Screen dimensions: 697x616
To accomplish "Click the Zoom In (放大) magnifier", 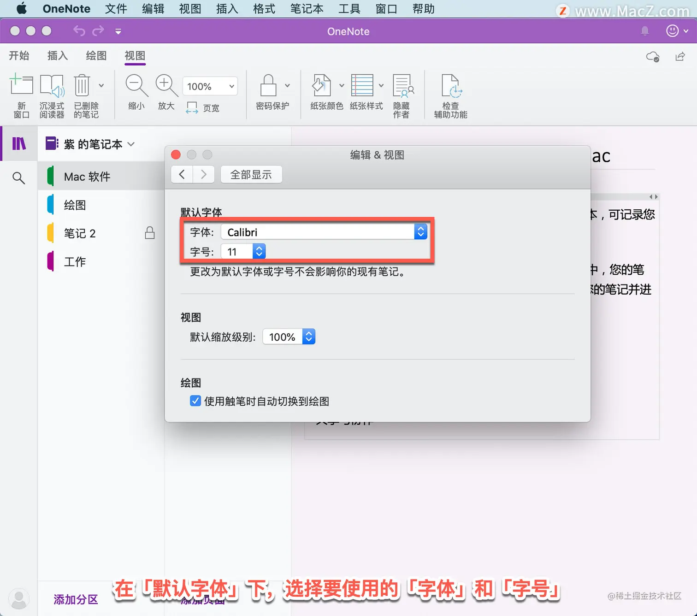I will pos(166,85).
